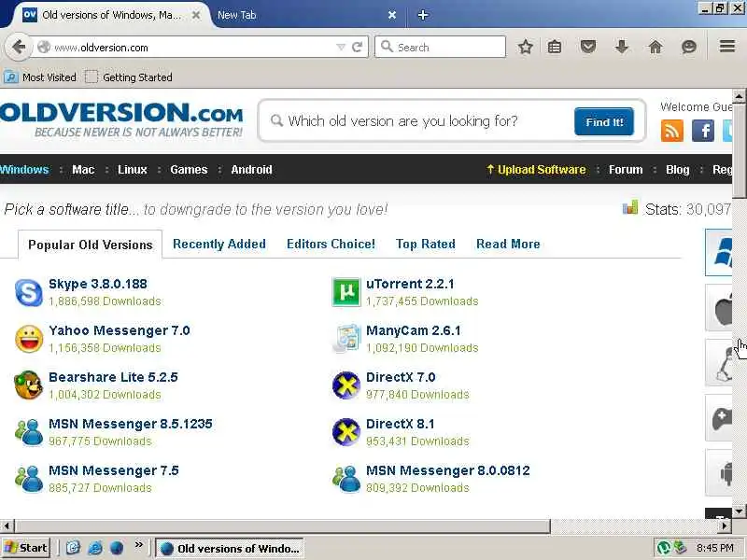Click the vertical scrollbar down arrow

[x=739, y=511]
